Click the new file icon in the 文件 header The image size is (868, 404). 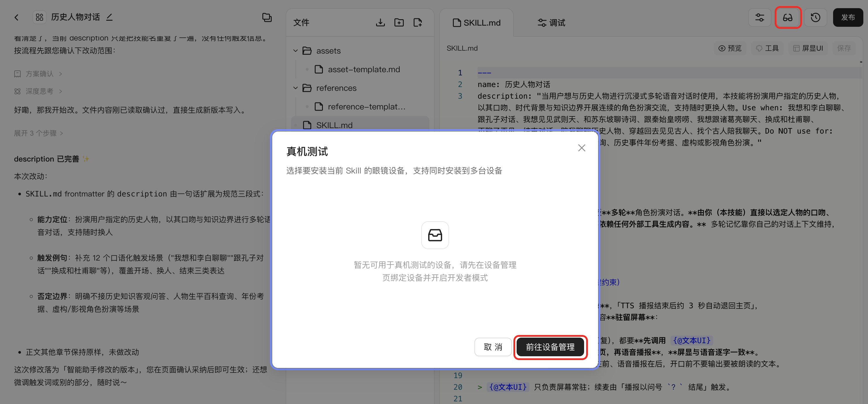417,23
